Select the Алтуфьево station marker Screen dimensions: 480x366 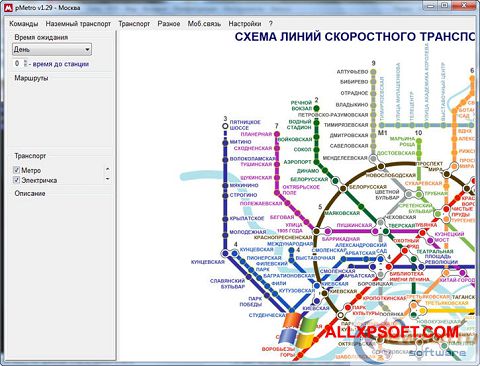(x=373, y=71)
